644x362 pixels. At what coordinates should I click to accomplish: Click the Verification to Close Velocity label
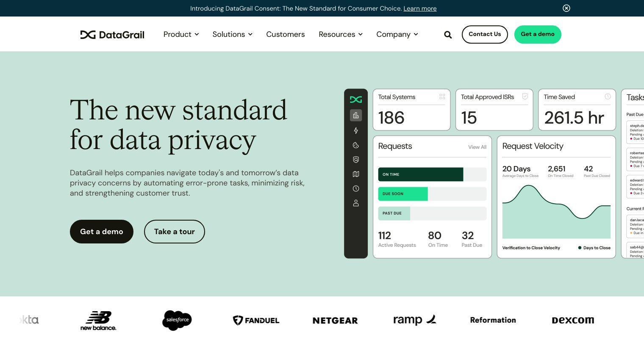click(531, 248)
